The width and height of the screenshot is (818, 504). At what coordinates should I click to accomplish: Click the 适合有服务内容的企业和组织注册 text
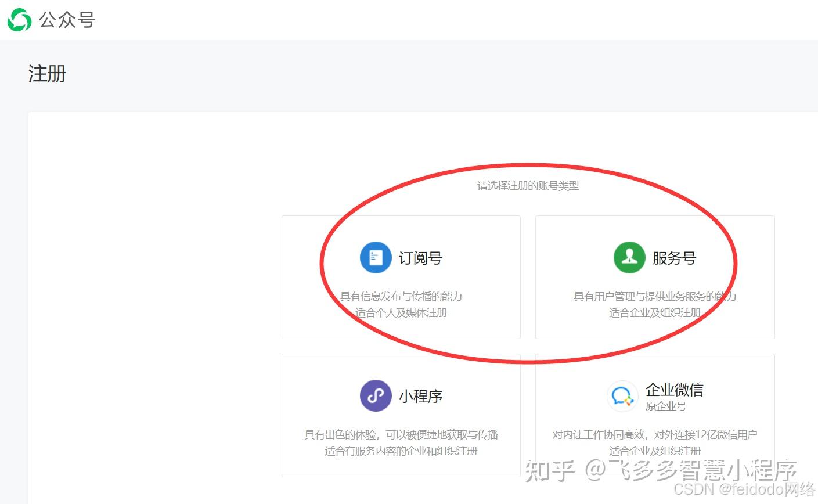[x=401, y=451]
